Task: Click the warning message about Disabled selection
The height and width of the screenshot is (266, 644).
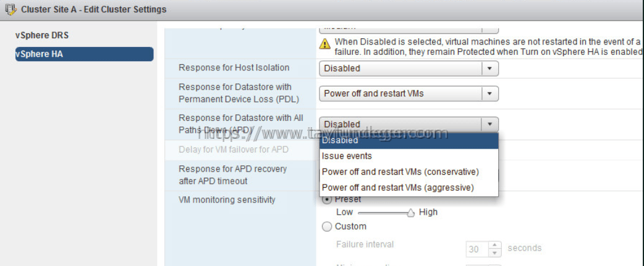Action: pos(488,47)
